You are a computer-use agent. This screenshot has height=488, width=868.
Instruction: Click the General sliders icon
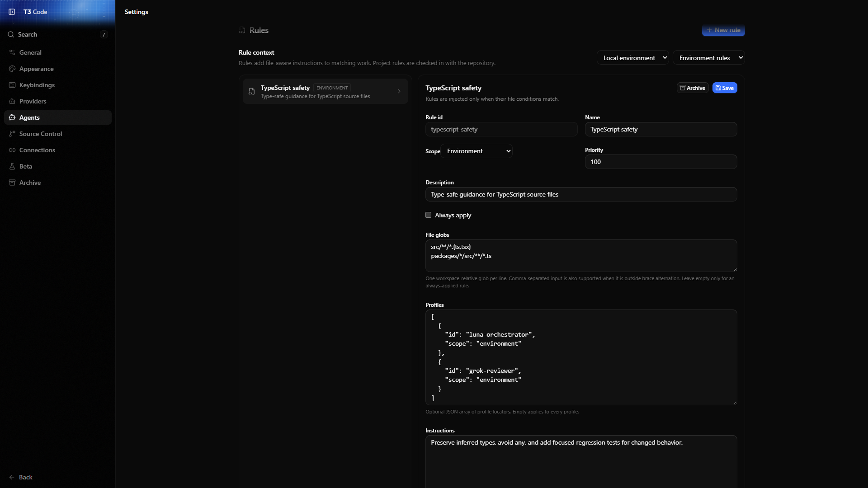(12, 52)
